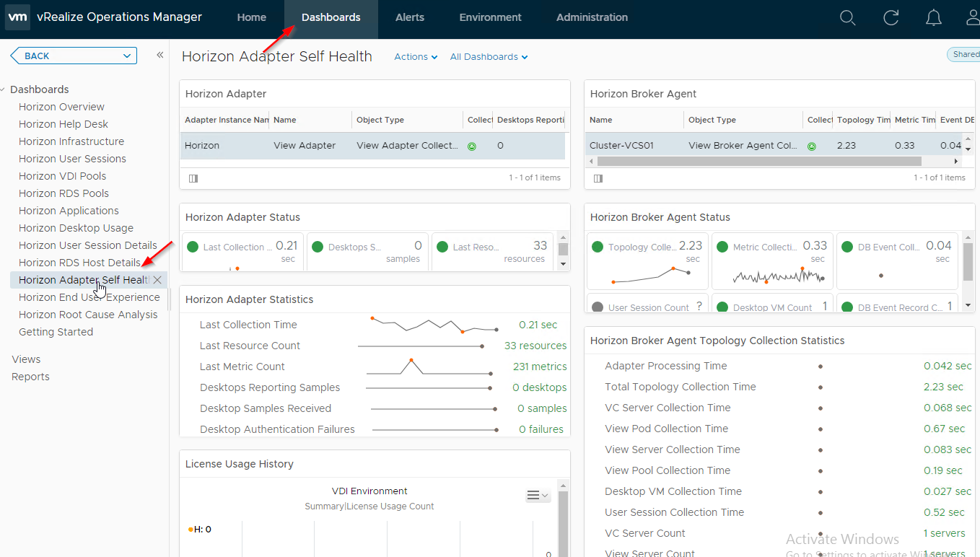This screenshot has width=980, height=557.
Task: Open Horizon User Sessions dashboard
Action: tap(72, 159)
